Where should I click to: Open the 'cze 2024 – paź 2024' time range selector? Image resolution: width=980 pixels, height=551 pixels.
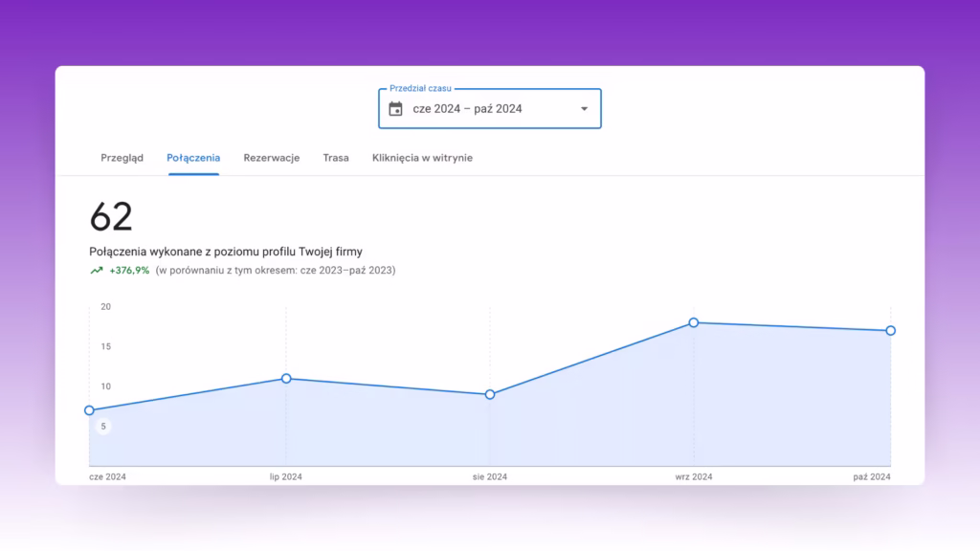tap(490, 109)
